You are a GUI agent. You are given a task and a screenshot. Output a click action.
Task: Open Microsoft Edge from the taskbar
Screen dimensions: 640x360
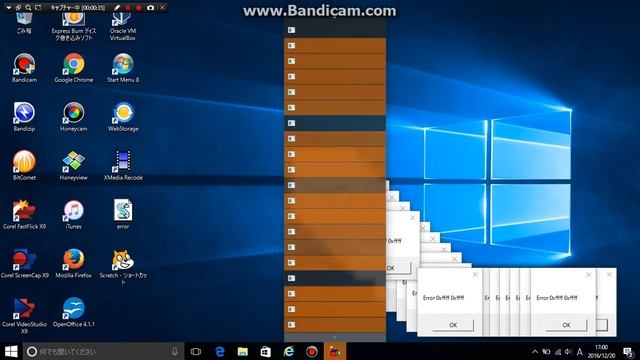tap(220, 351)
